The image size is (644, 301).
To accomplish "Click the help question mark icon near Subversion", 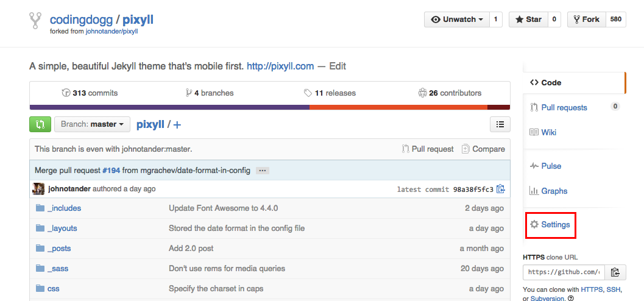I will pos(571,299).
